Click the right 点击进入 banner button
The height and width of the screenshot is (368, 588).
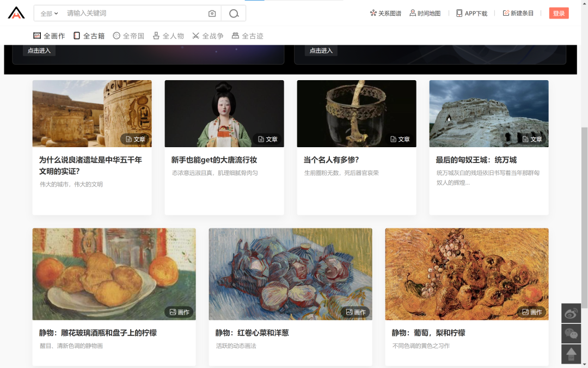point(321,50)
